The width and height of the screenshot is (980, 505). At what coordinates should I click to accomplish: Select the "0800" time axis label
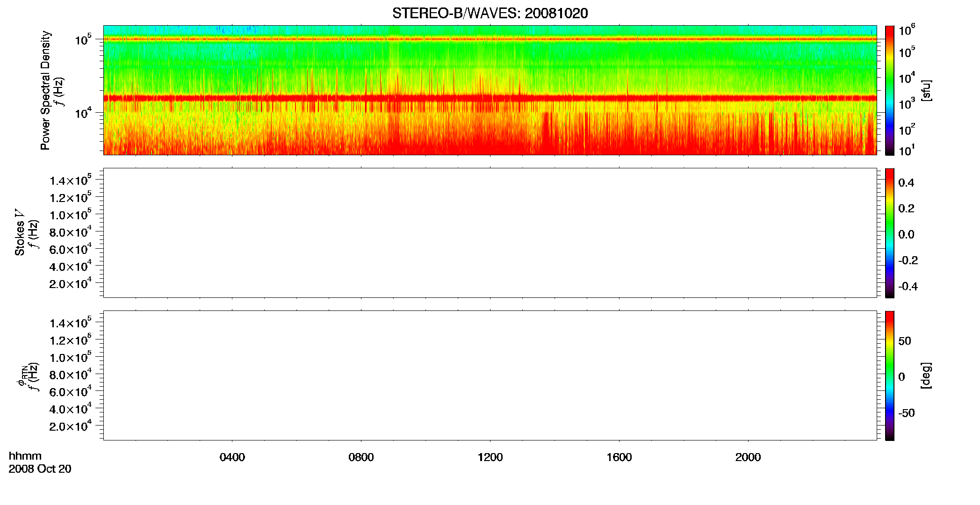(361, 457)
